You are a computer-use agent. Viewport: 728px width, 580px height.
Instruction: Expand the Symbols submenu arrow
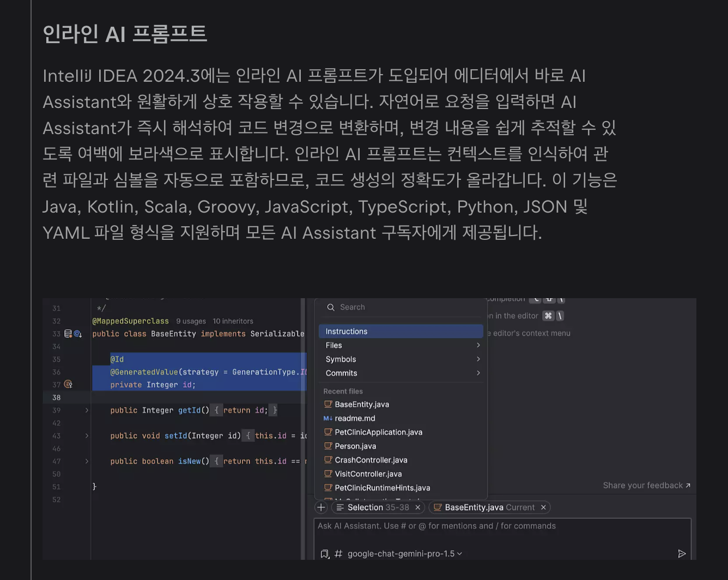point(478,359)
